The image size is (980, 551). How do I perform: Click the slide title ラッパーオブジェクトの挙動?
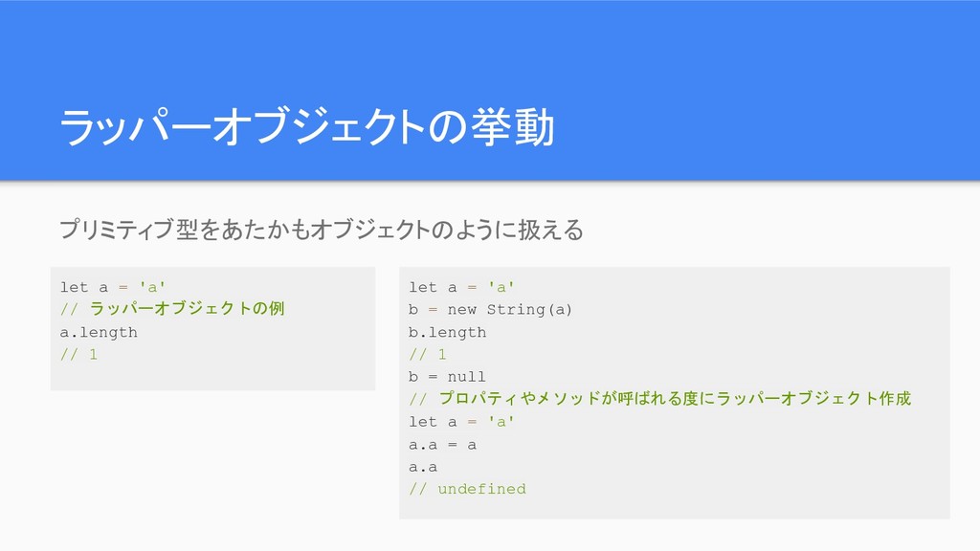click(307, 127)
